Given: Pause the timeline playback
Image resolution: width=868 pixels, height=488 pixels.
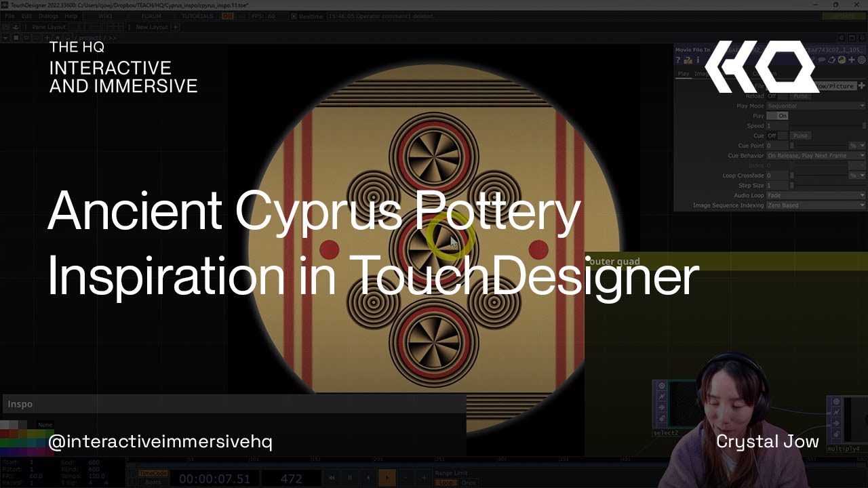Looking at the screenshot, I should click(x=350, y=478).
